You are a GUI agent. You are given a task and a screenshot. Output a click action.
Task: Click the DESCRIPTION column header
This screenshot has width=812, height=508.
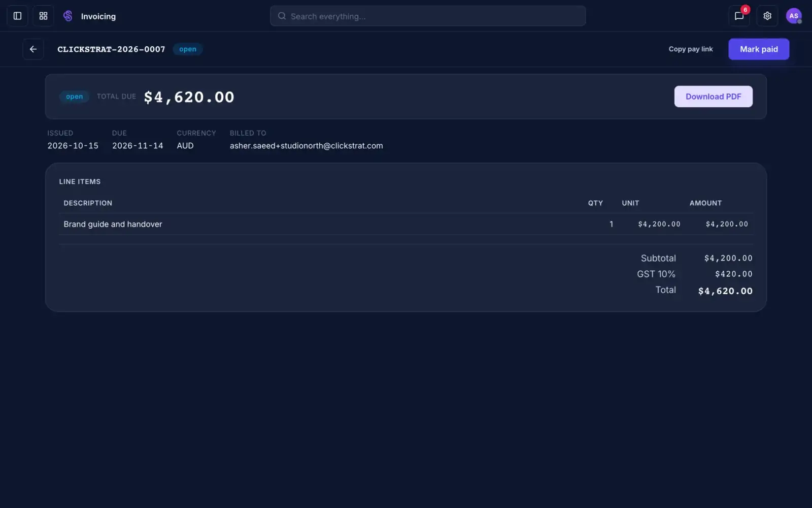88,203
